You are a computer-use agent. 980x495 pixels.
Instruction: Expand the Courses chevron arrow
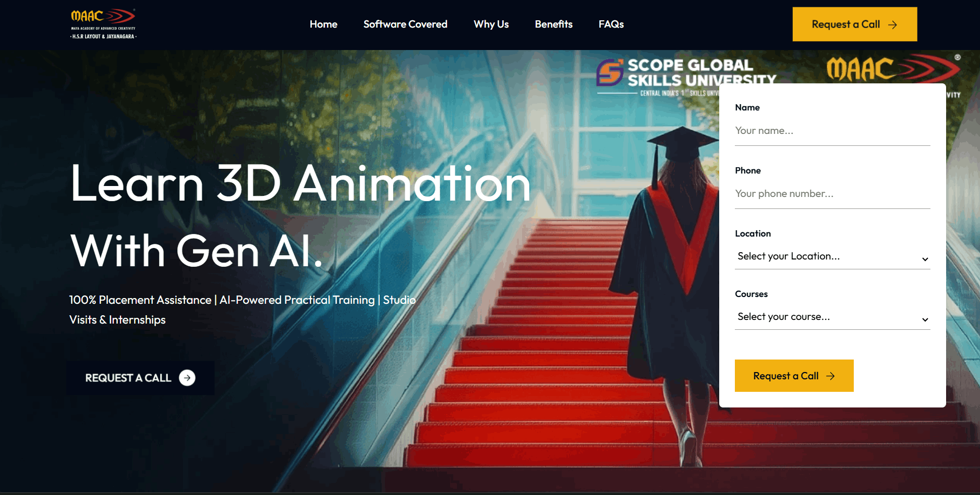tap(925, 319)
